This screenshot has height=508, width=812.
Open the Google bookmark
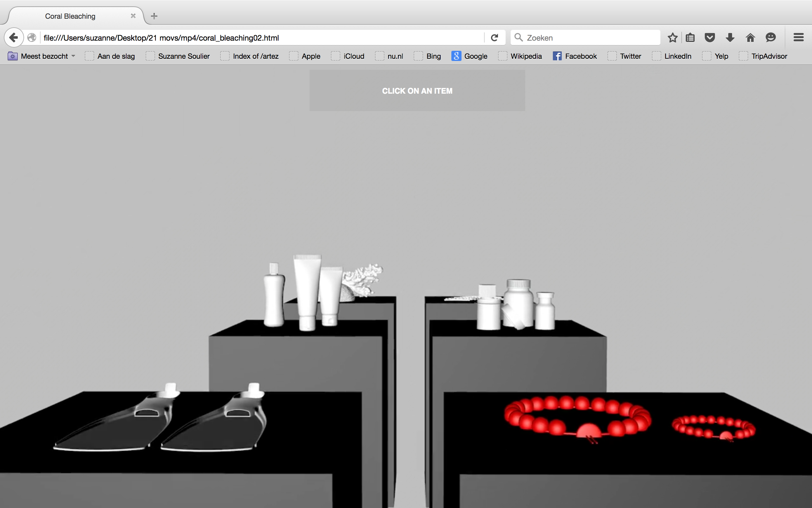point(469,56)
